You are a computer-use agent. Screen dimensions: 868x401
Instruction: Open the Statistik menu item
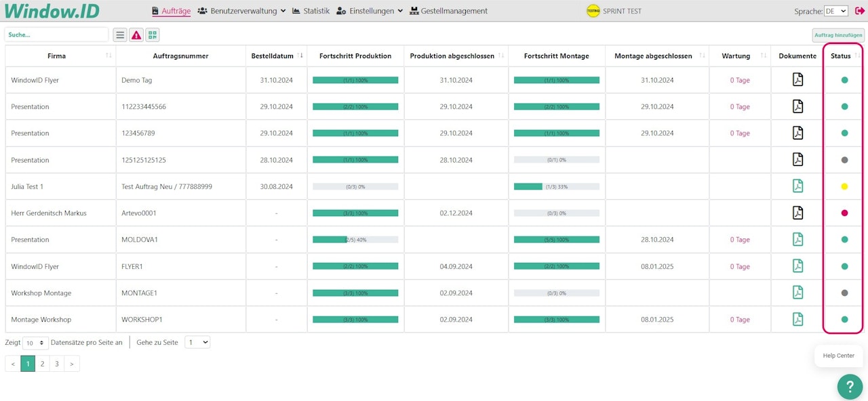[311, 11]
